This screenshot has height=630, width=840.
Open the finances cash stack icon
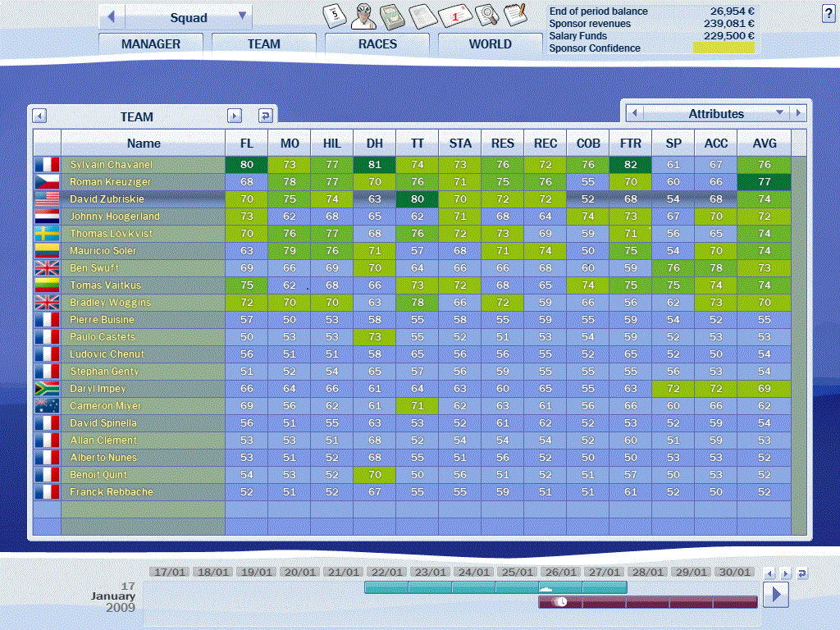[392, 15]
